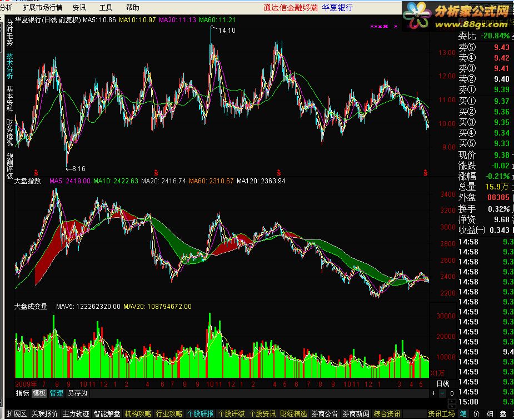Click the 买① bid price 9.37

(x=502, y=101)
